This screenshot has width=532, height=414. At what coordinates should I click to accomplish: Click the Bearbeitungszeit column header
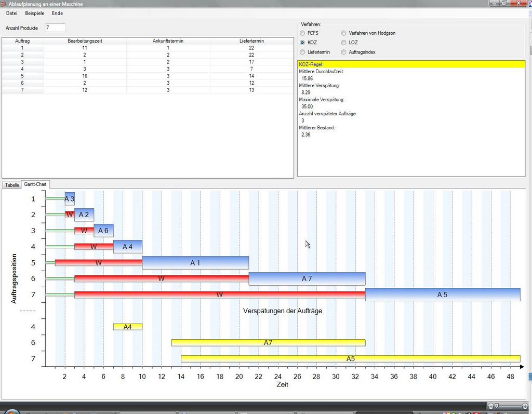tap(85, 41)
